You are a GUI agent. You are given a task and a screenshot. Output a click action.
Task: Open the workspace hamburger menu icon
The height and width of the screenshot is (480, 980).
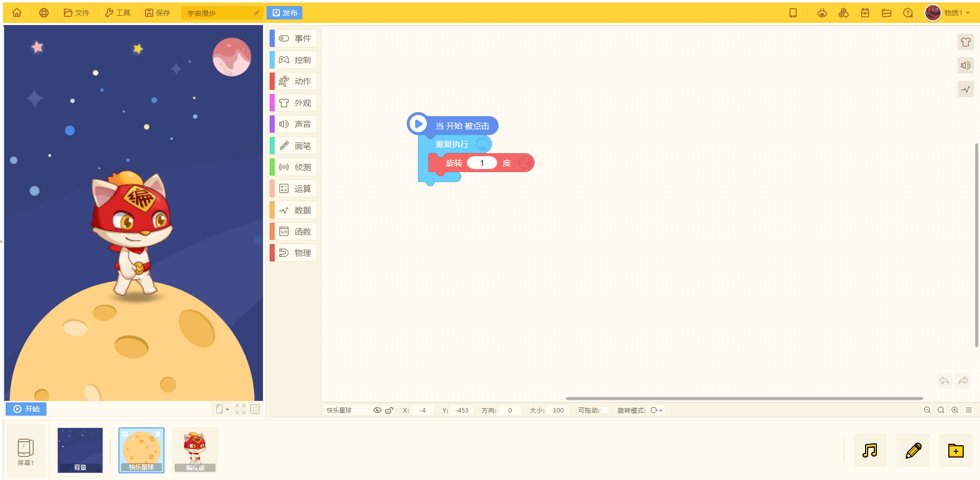click(x=969, y=410)
